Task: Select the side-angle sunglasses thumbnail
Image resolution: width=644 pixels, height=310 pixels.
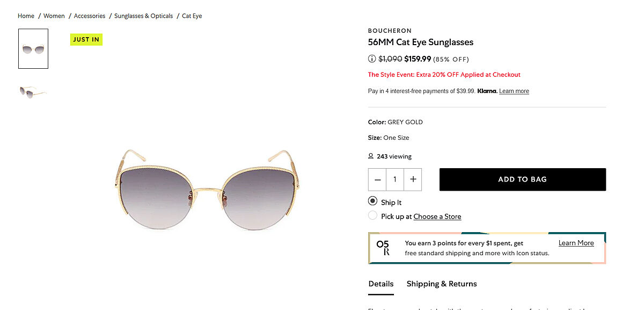Action: click(x=33, y=92)
